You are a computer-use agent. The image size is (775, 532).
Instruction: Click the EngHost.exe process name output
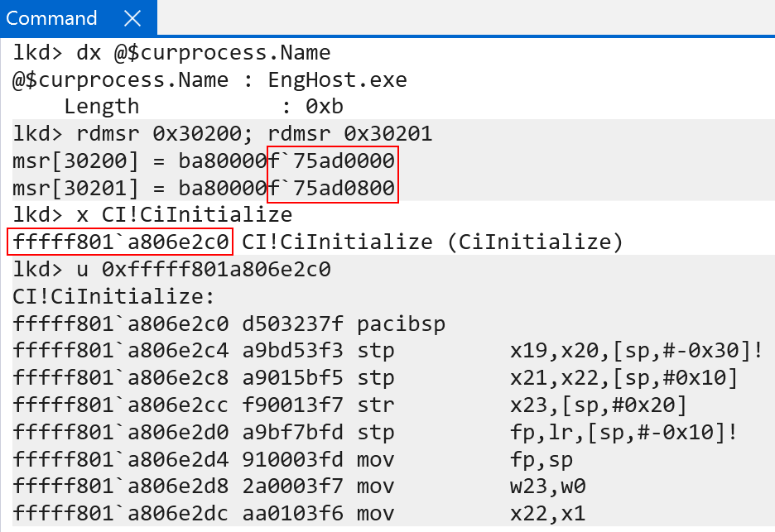coord(337,80)
